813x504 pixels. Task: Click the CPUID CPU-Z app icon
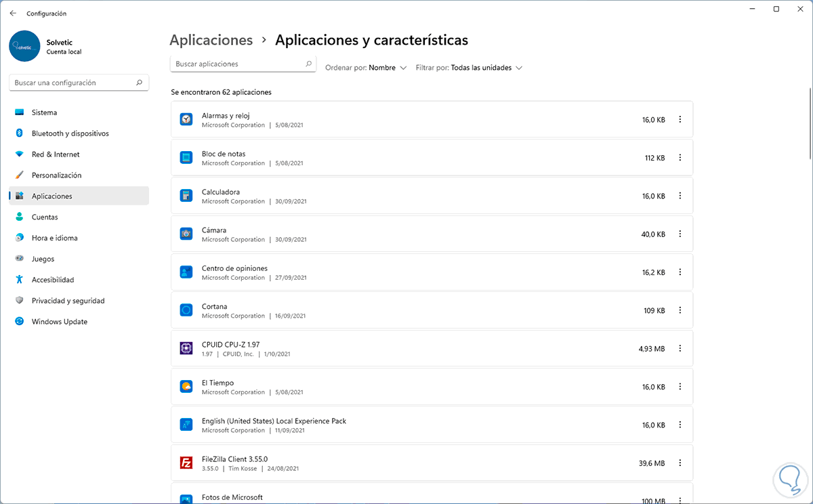click(186, 348)
